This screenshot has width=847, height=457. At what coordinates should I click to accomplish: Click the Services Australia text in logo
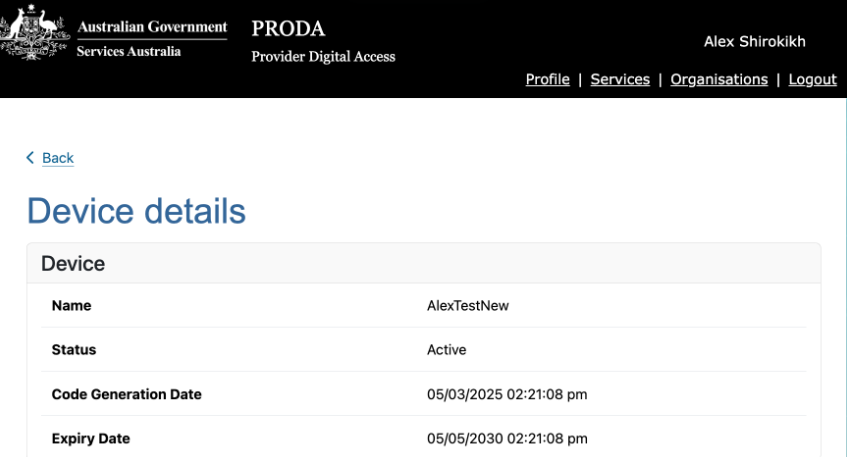coord(129,51)
